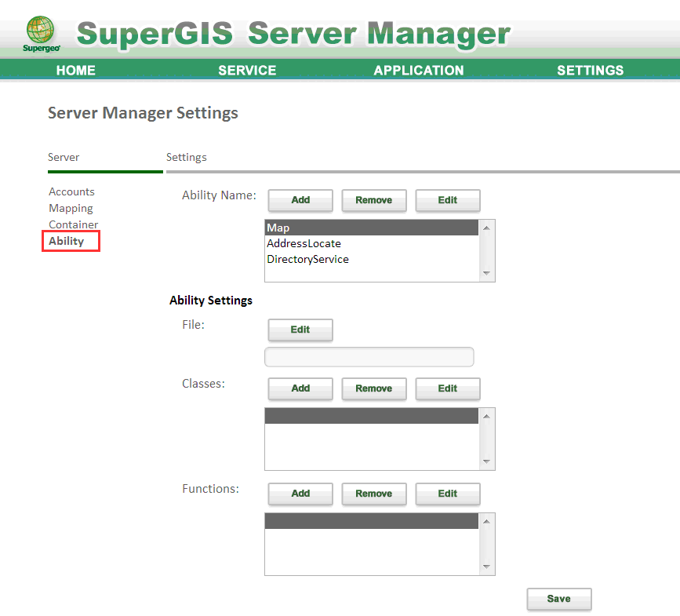Remove the selected Ability Name
The image size is (680, 616).
(373, 200)
